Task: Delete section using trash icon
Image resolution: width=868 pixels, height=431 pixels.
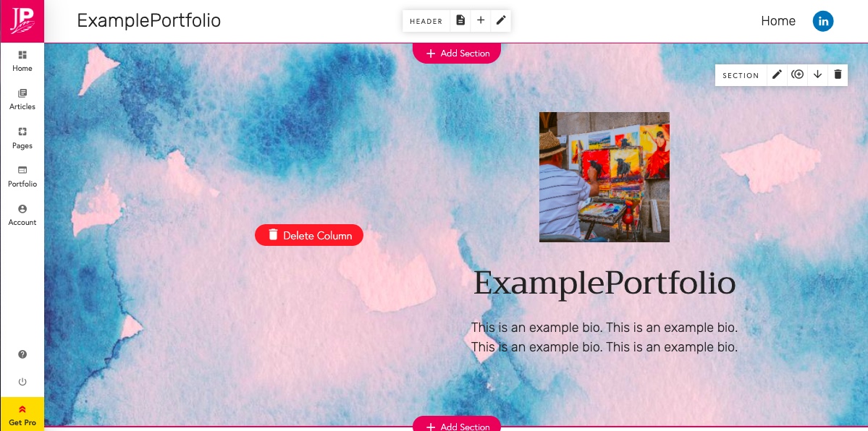Action: [x=838, y=74]
